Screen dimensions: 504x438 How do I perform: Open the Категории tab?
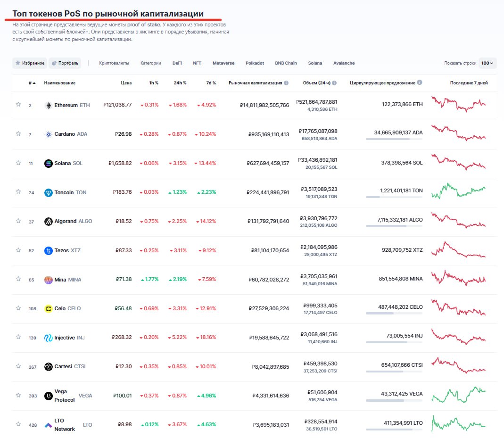tap(150, 63)
